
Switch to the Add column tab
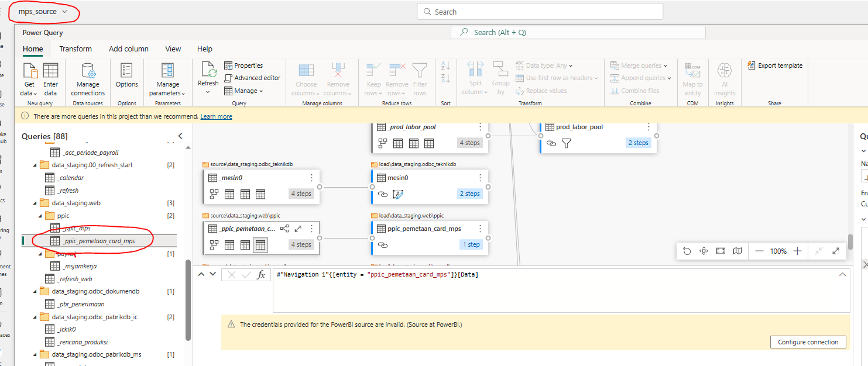(x=129, y=49)
